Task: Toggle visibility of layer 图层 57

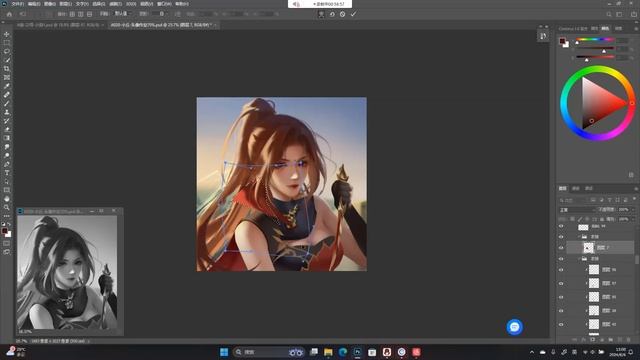Action: pos(561,283)
